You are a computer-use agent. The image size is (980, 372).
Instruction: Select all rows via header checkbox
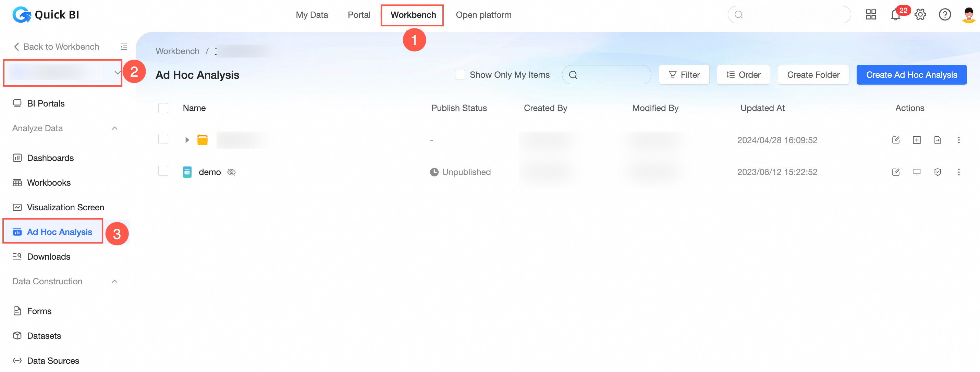pos(163,108)
